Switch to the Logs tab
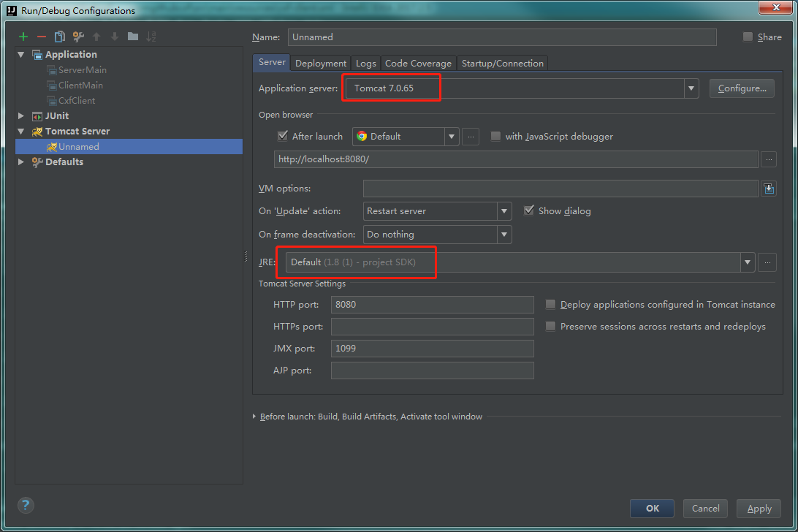The width and height of the screenshot is (798, 532). [x=365, y=63]
